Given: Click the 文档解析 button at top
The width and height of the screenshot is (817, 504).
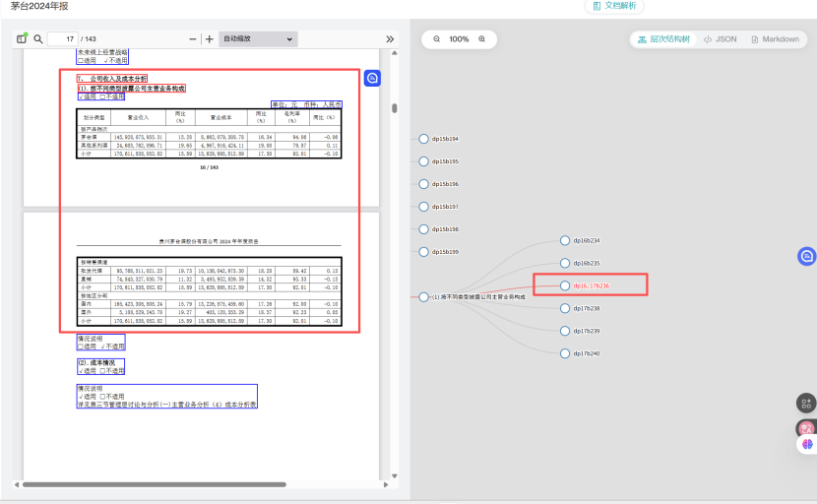Looking at the screenshot, I should [614, 6].
